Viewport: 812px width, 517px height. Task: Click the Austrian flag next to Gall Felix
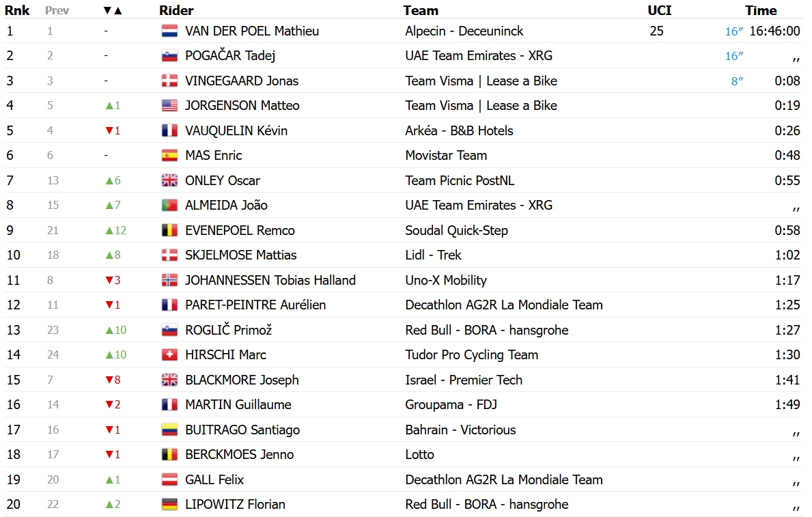169,479
